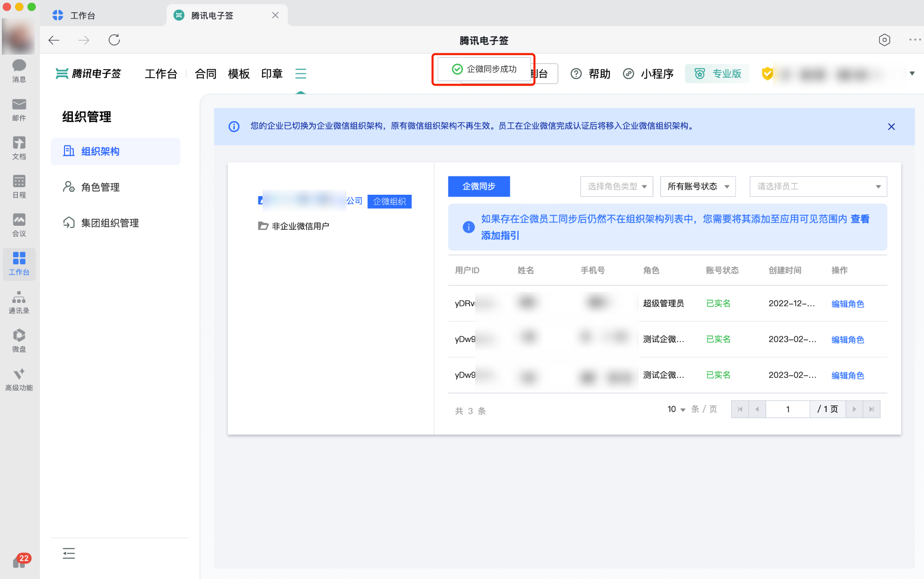
Task: Click the 2022-12-… creation date cell
Action: point(792,303)
